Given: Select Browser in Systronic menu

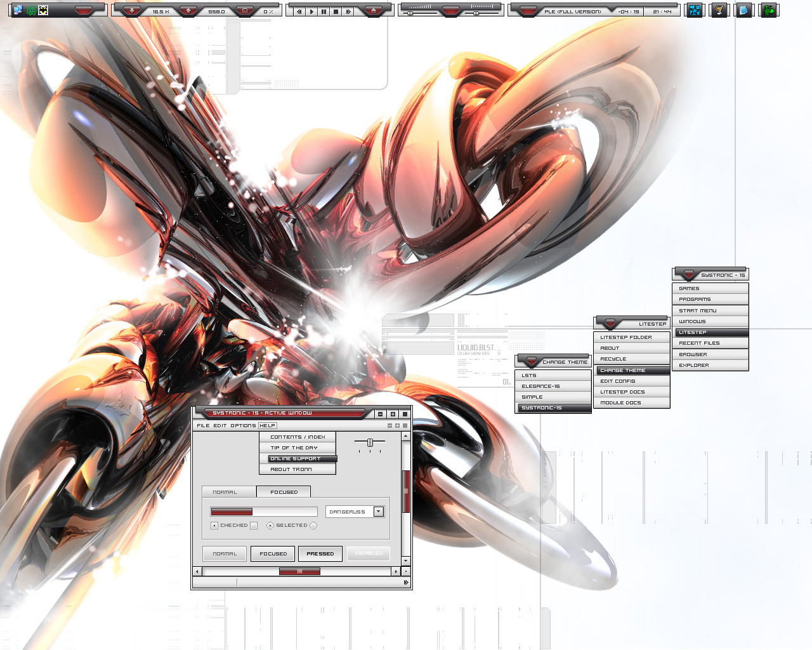Looking at the screenshot, I should pyautogui.click(x=710, y=354).
